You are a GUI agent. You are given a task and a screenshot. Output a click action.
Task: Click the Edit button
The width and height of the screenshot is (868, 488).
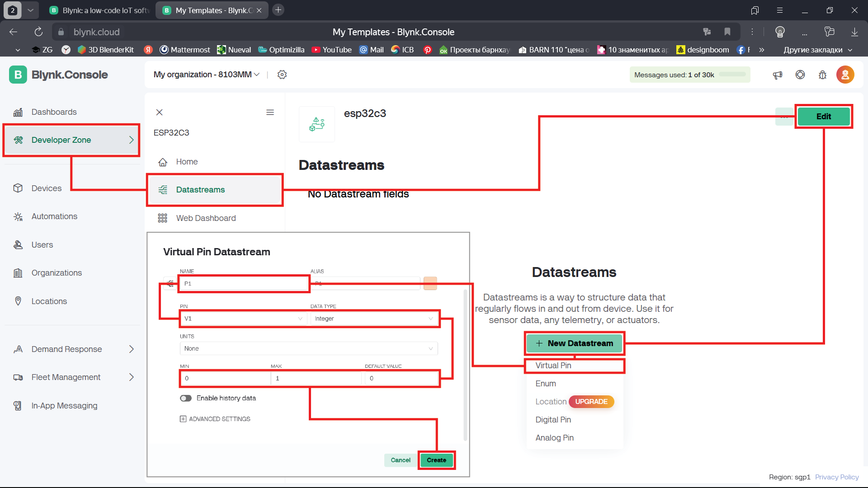824,117
